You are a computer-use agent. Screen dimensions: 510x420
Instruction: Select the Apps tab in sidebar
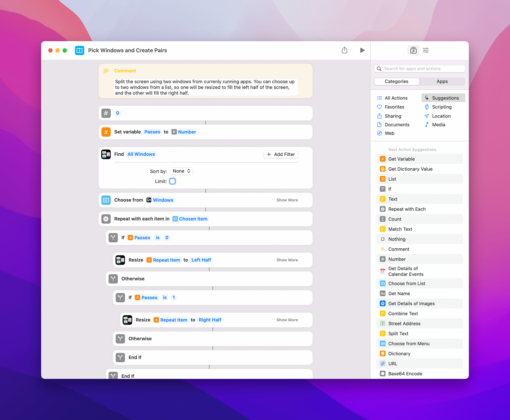(442, 81)
